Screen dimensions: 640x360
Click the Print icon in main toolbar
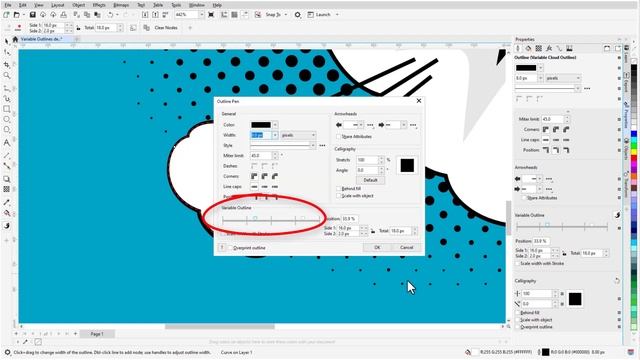pyautogui.click(x=63, y=15)
